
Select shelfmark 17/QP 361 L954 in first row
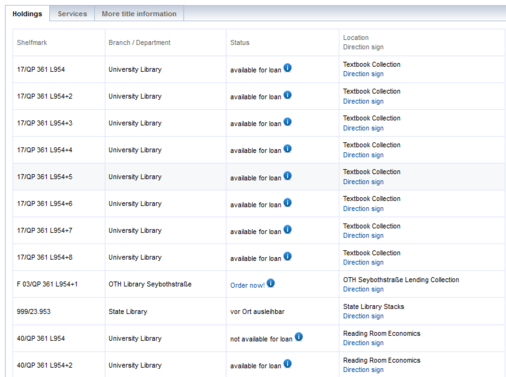point(41,69)
